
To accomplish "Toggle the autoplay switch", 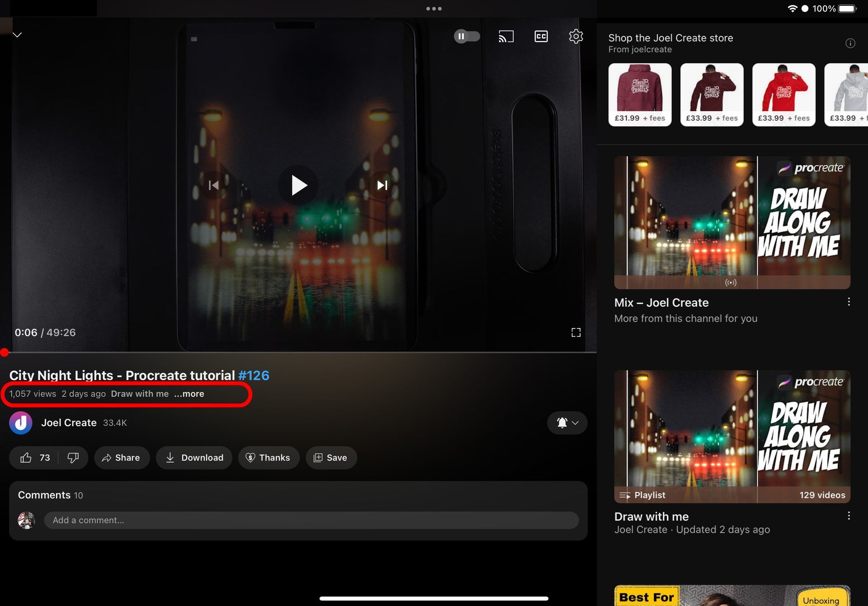I will point(467,36).
